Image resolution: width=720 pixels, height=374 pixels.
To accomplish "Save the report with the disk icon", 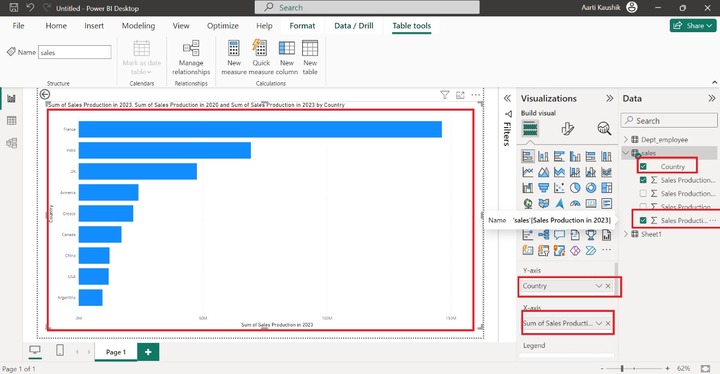I will click(x=13, y=7).
